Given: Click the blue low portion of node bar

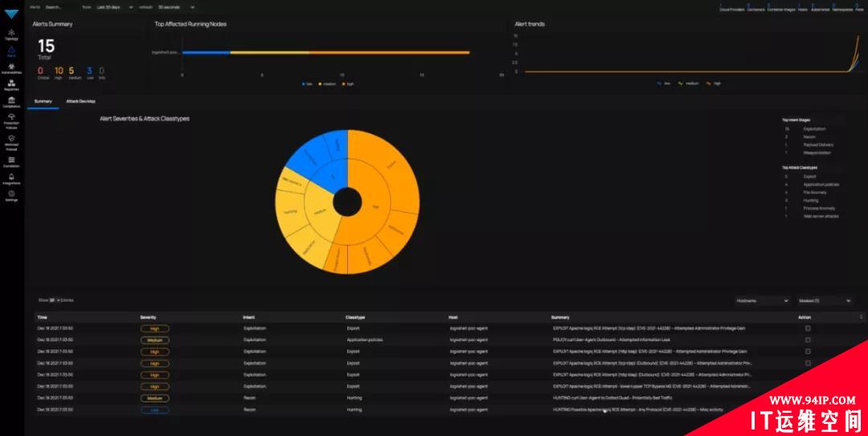Looking at the screenshot, I should [x=206, y=52].
